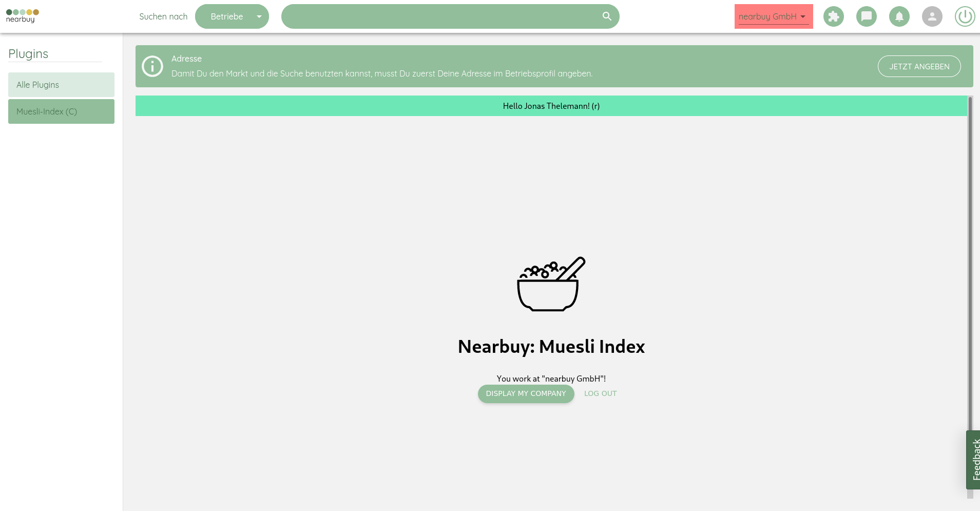Screen dimensions: 980x511
Task: Click the Suchen nach label
Action: point(163,16)
